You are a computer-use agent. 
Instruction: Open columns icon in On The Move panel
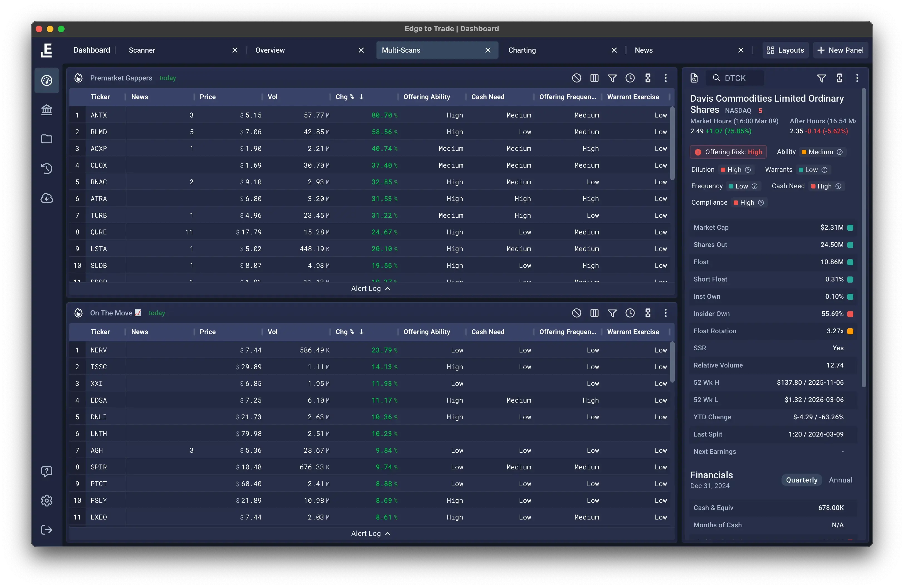click(x=594, y=313)
